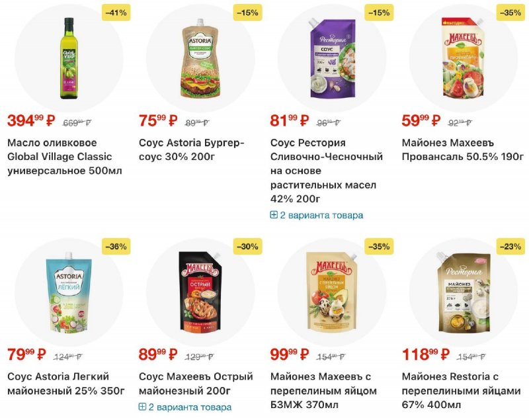Open the Global Village olive oil product image
The height and width of the screenshot is (420, 529).
point(69,58)
